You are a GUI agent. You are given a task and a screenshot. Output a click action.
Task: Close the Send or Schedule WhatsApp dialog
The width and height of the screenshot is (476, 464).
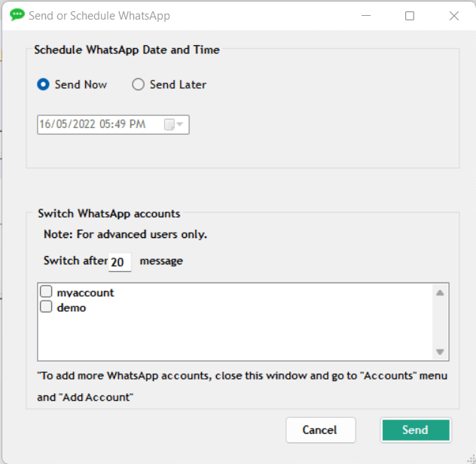(x=453, y=16)
